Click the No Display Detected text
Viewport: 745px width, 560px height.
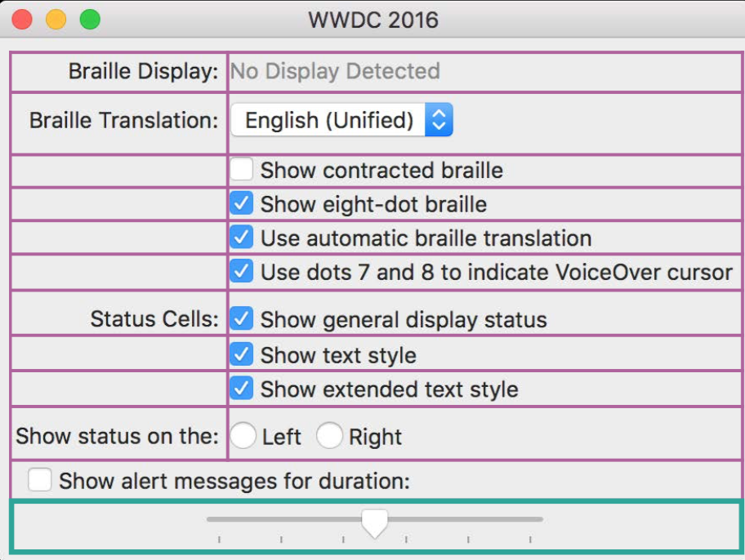pos(335,71)
